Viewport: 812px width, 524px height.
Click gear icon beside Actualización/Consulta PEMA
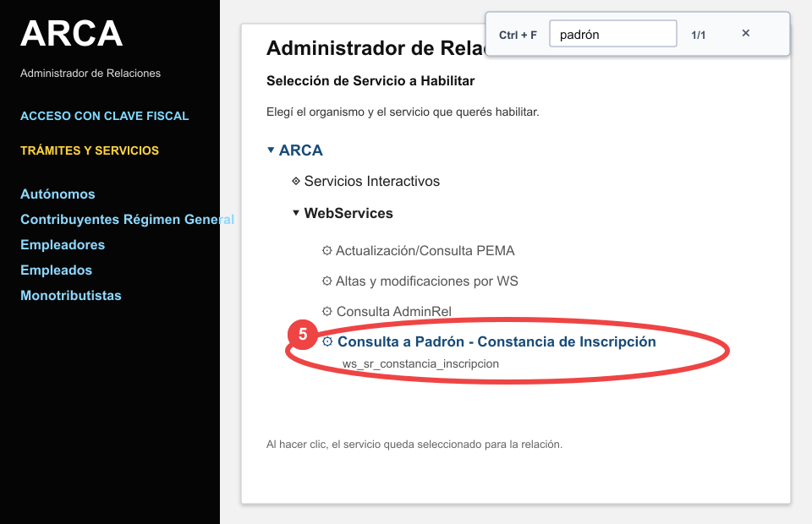click(x=326, y=250)
